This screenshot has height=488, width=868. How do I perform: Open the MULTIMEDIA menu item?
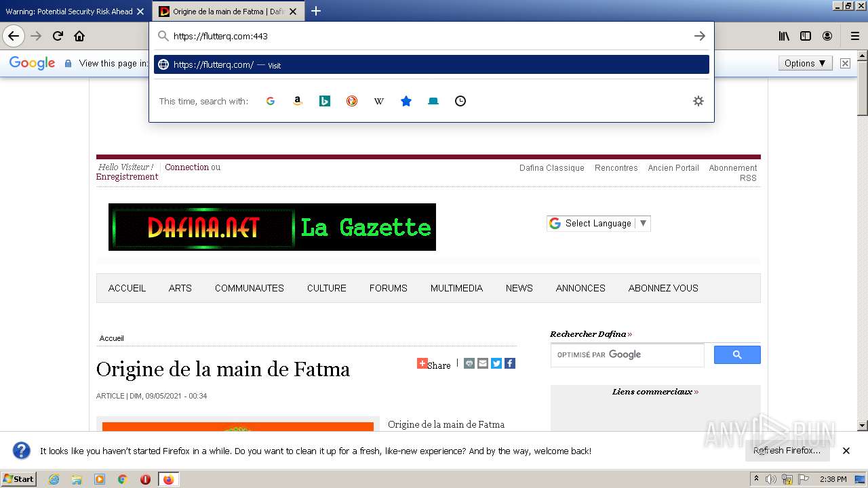(456, 288)
